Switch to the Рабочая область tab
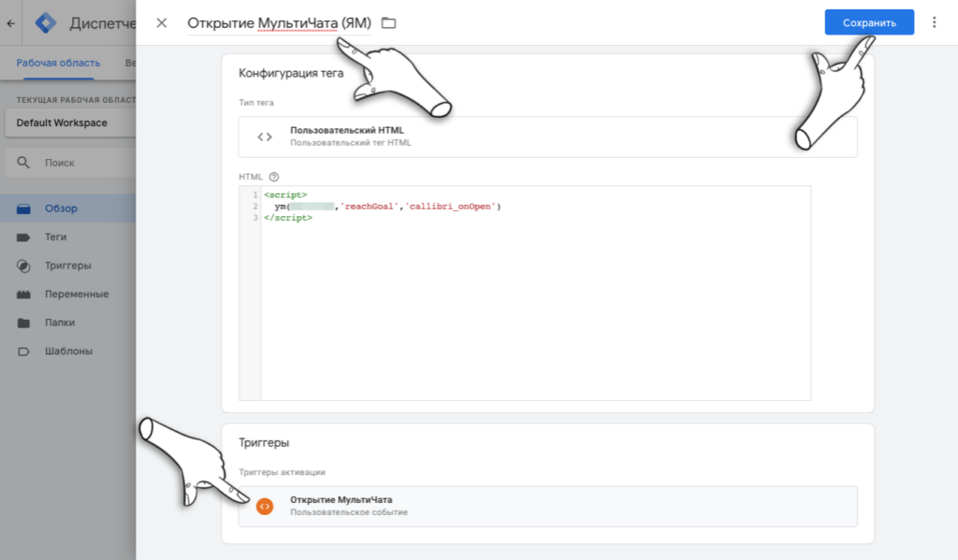The width and height of the screenshot is (958, 560). [x=58, y=63]
